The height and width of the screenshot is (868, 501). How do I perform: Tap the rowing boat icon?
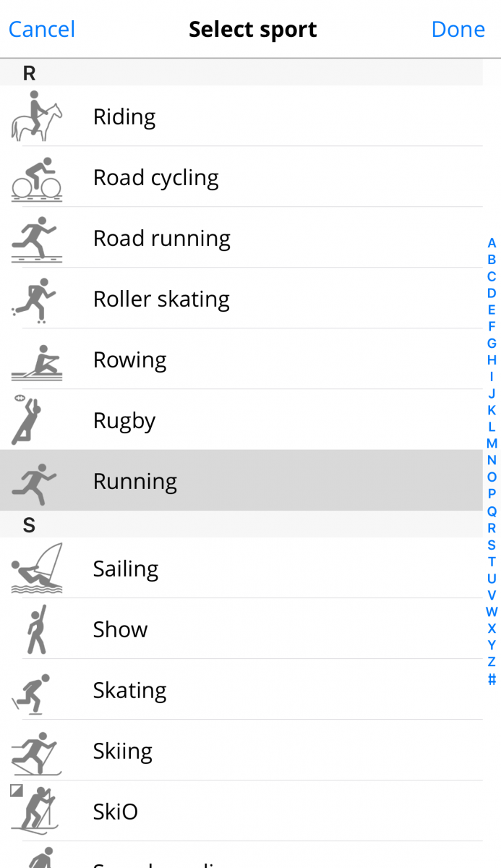(x=36, y=362)
